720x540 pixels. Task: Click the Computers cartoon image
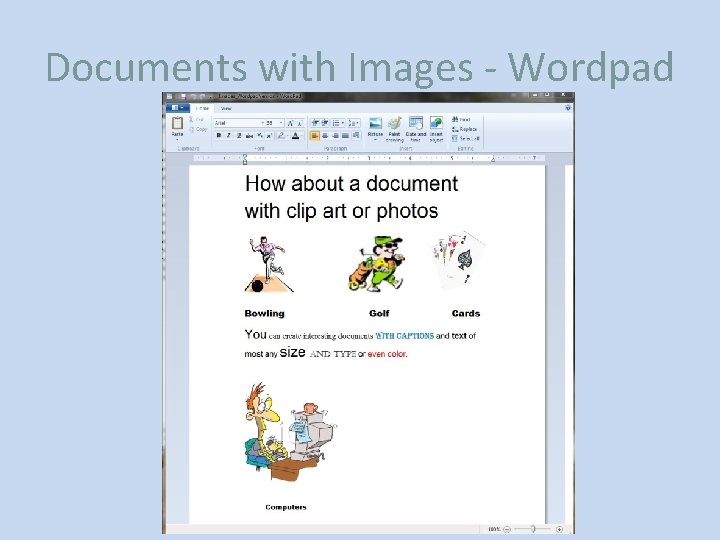[290, 432]
